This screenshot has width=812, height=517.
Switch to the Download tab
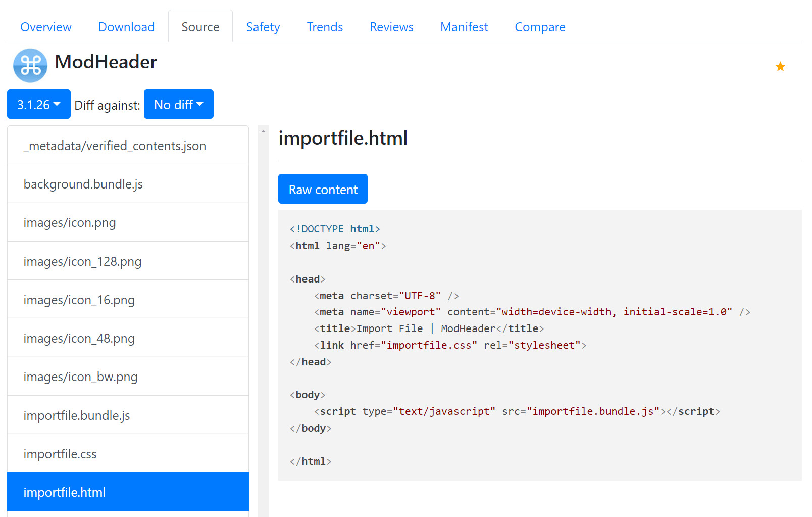[127, 27]
